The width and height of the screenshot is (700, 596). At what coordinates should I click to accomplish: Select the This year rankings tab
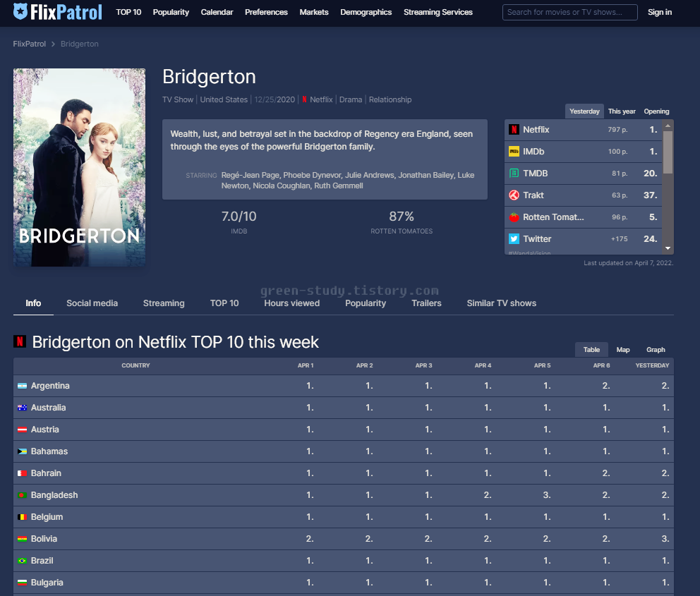coord(622,111)
